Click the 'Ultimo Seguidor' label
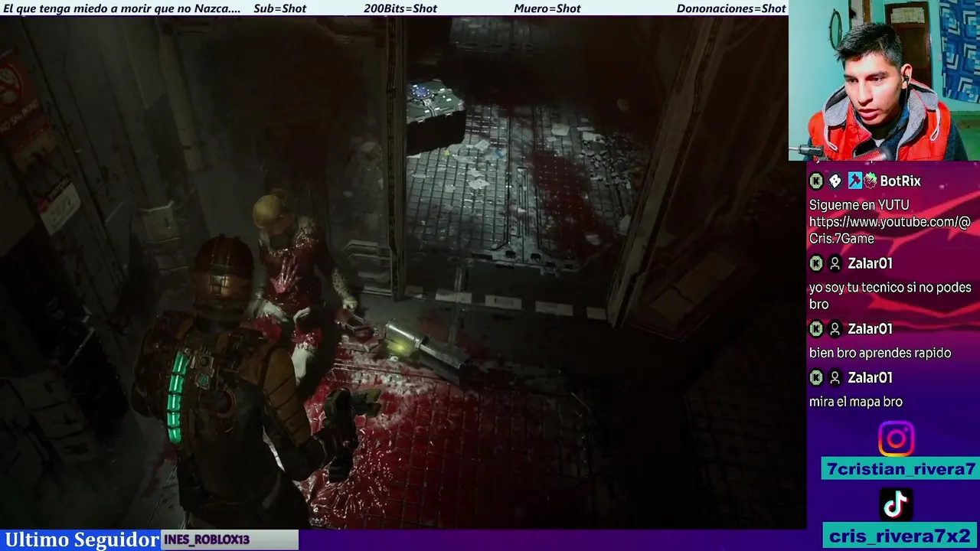 click(x=82, y=540)
